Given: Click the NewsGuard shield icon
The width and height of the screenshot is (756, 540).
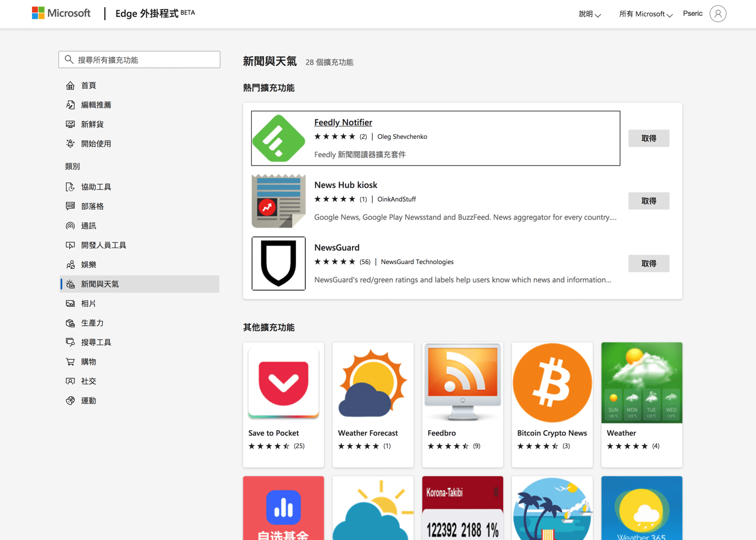Looking at the screenshot, I should point(279,264).
